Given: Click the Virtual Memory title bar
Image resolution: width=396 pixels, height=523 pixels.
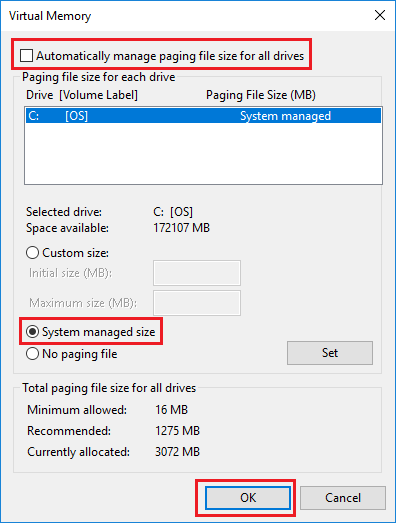Looking at the screenshot, I should (187, 15).
